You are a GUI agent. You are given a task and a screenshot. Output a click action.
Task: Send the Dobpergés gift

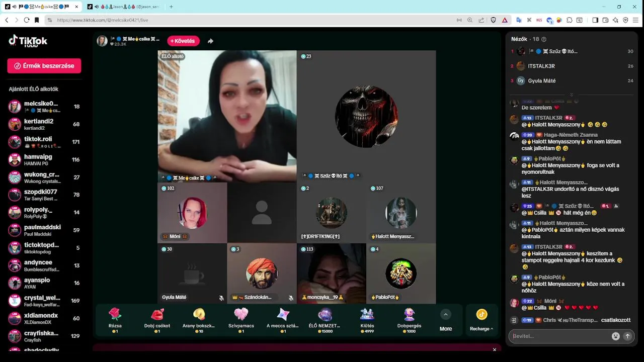click(409, 320)
